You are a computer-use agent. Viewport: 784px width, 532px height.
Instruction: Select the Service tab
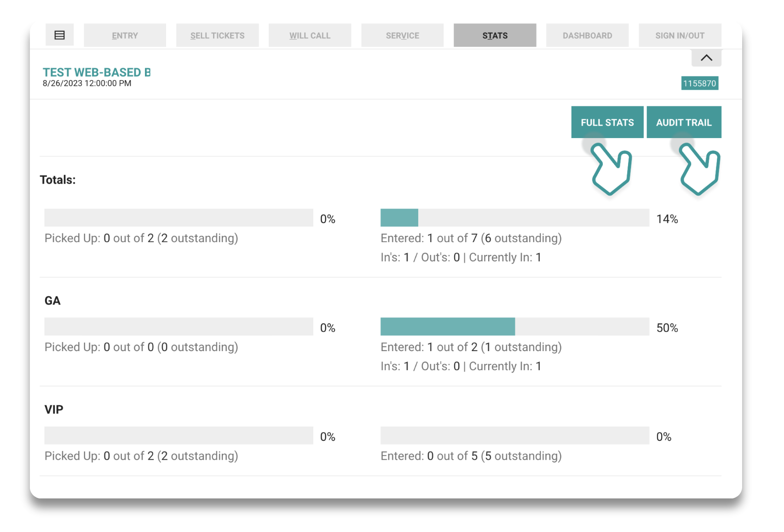402,35
